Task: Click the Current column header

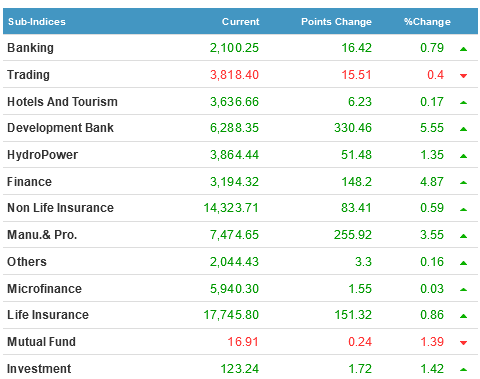Action: tap(240, 22)
